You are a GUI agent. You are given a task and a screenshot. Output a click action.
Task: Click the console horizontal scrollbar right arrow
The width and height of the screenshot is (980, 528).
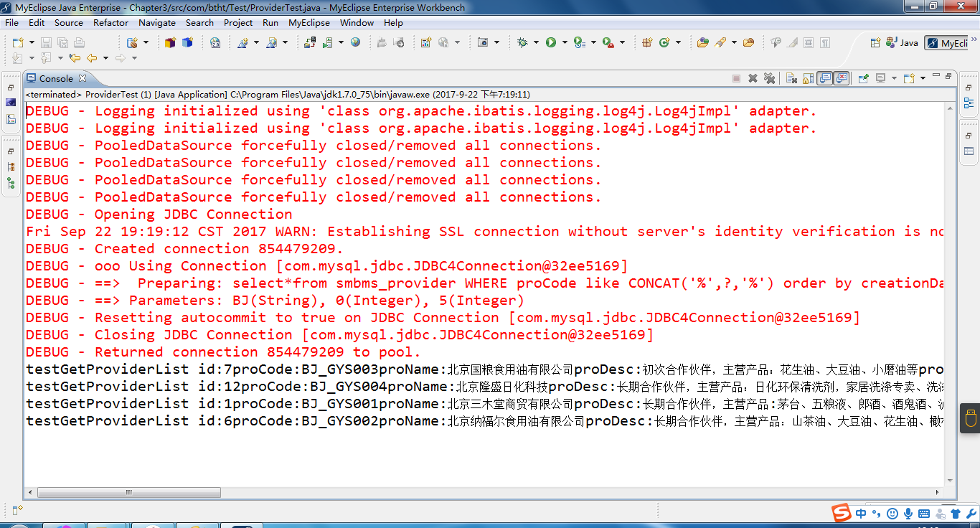939,493
